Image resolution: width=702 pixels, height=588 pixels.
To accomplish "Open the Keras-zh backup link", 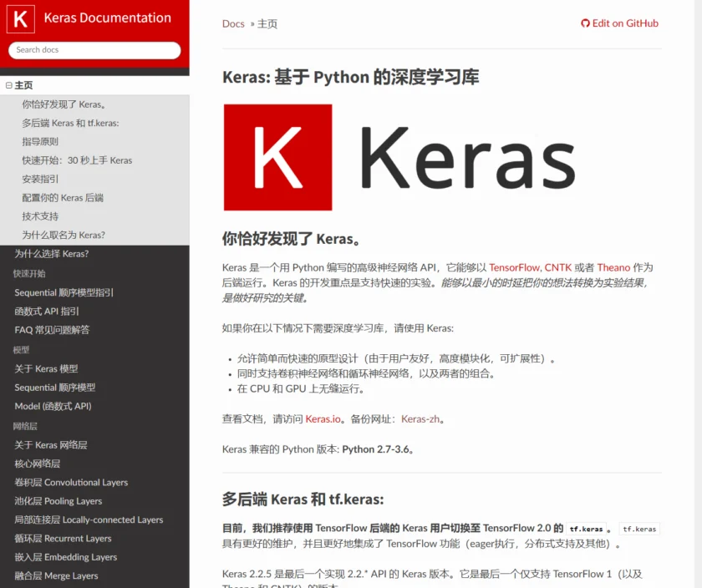I will [420, 419].
